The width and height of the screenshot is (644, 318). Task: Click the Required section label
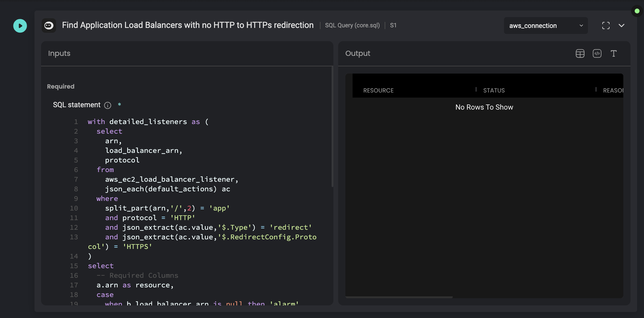click(61, 86)
